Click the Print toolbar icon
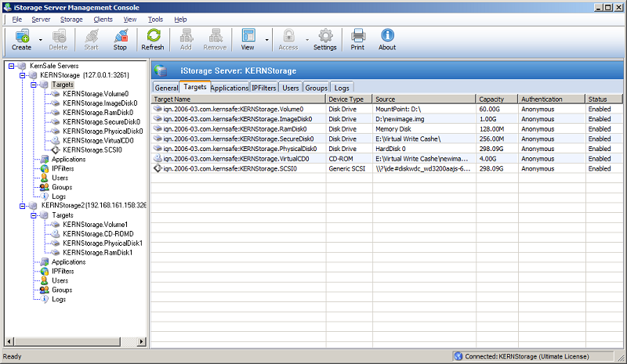 coord(358,35)
